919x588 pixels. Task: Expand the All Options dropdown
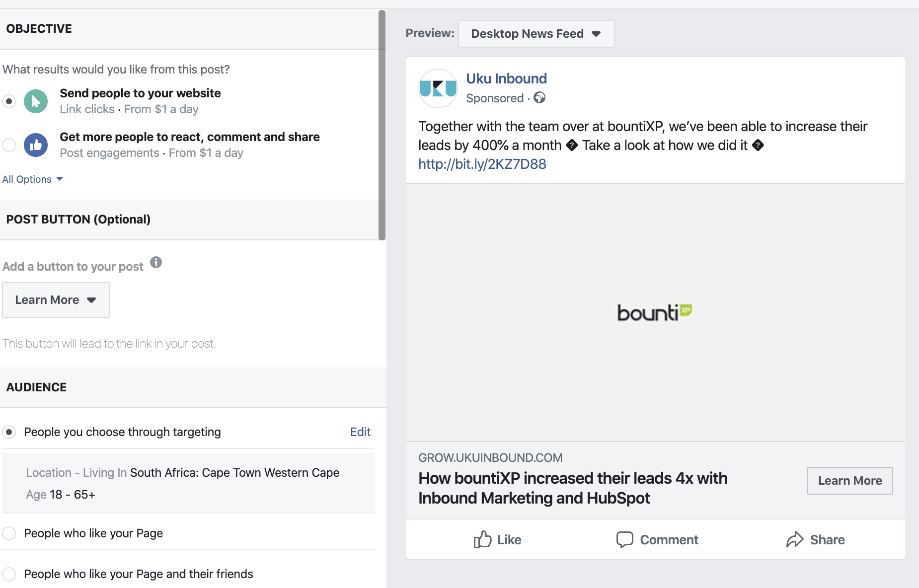click(33, 179)
